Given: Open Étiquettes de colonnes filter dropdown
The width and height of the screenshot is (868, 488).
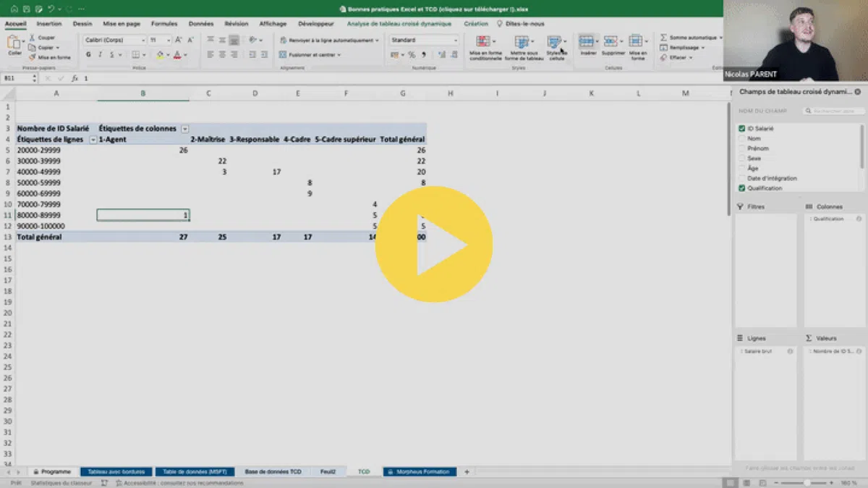Looking at the screenshot, I should pyautogui.click(x=185, y=128).
